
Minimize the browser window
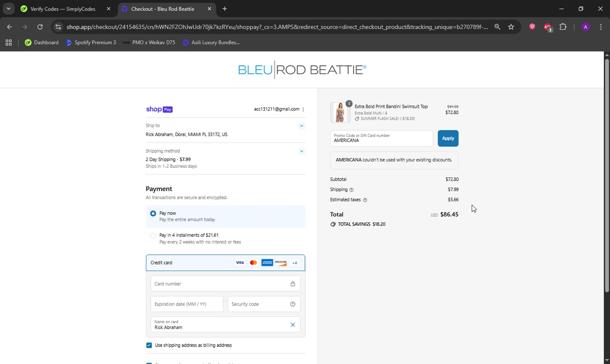click(x=562, y=9)
